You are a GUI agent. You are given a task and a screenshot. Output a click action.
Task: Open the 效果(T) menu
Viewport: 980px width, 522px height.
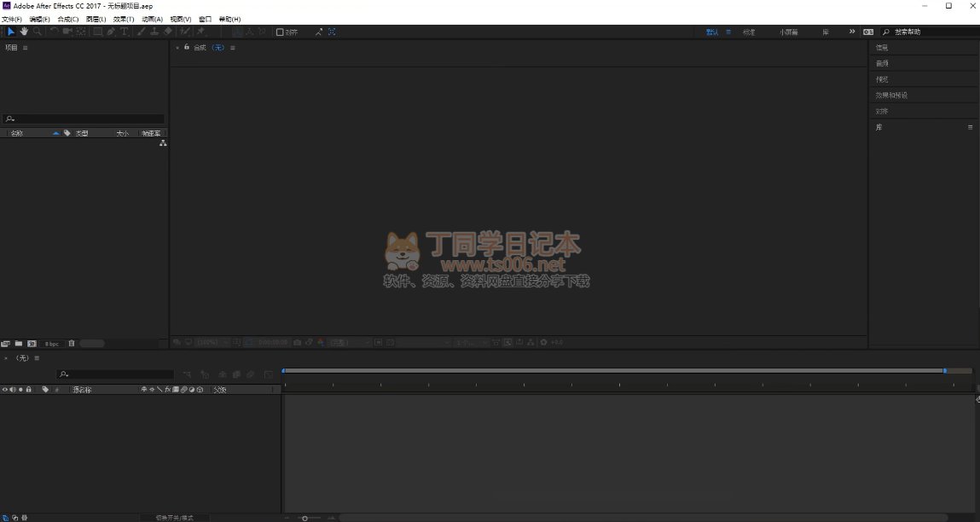[124, 20]
